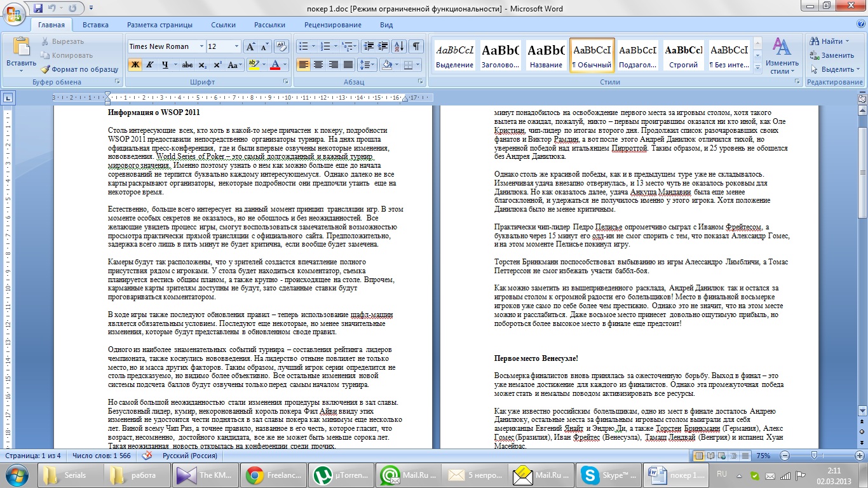868x488 pixels.
Task: Open Skype from the taskbar
Action: (611, 475)
